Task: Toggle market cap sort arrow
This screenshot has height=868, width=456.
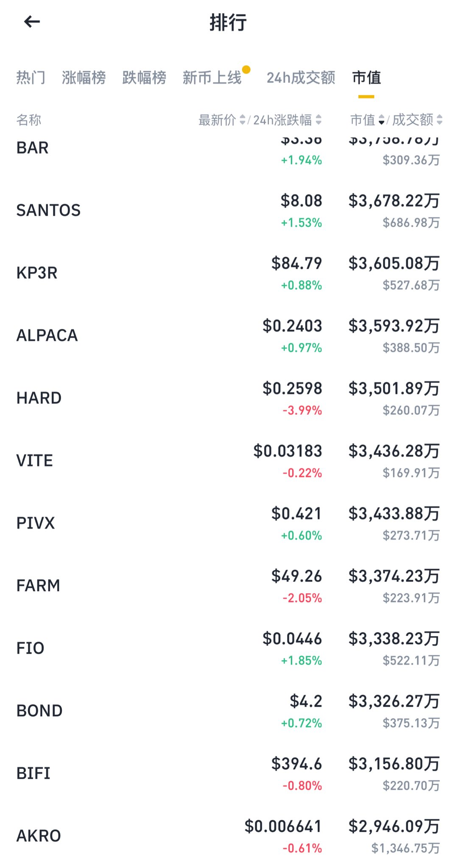Action: [x=381, y=120]
